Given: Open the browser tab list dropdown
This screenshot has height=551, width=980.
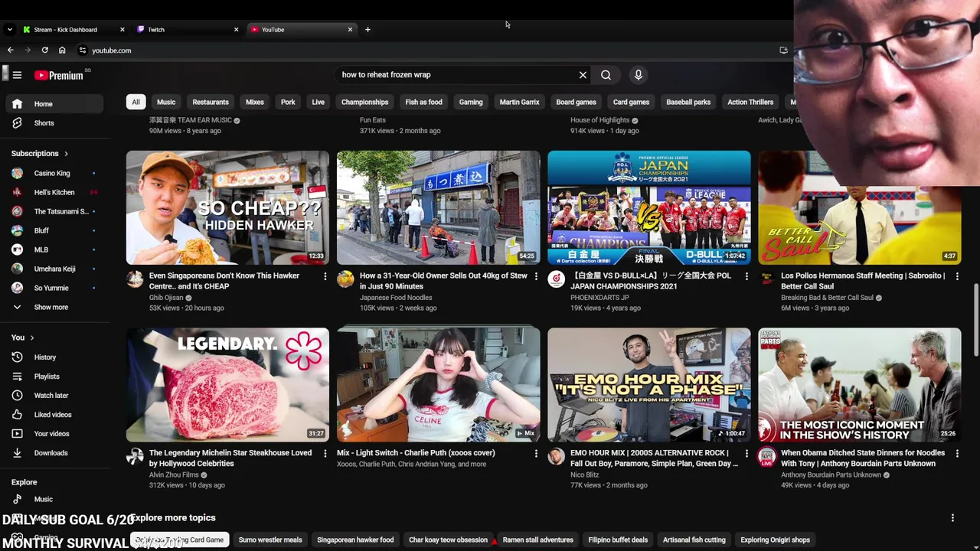Looking at the screenshot, I should [x=9, y=30].
